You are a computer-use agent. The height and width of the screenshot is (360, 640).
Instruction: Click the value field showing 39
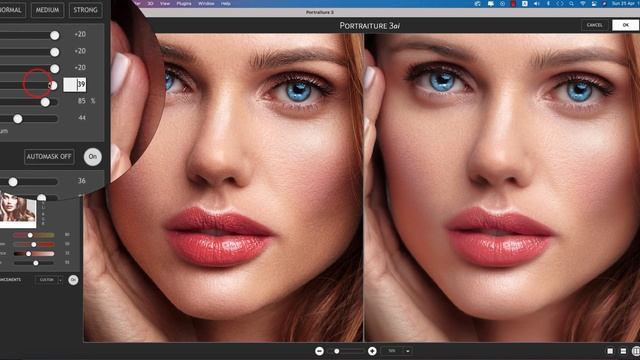(75, 84)
